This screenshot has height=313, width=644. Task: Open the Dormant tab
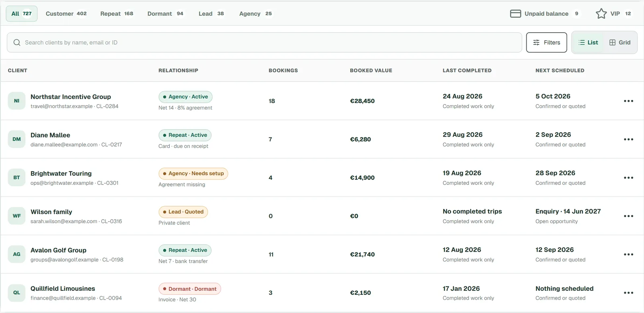[x=165, y=14]
